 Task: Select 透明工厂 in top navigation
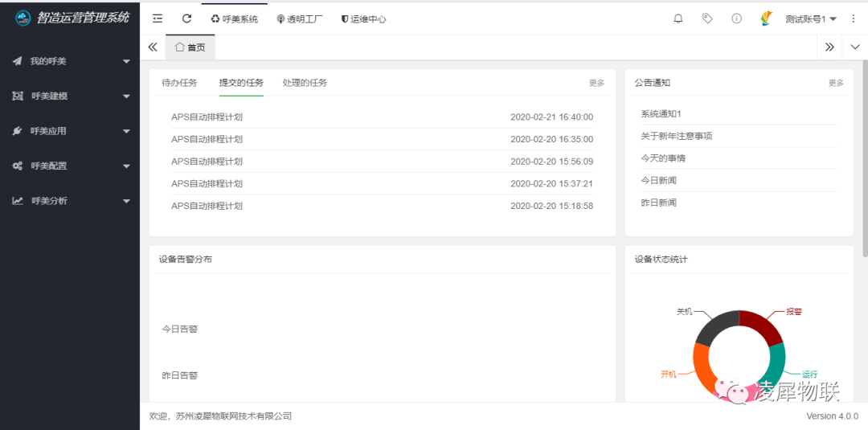[x=299, y=18]
